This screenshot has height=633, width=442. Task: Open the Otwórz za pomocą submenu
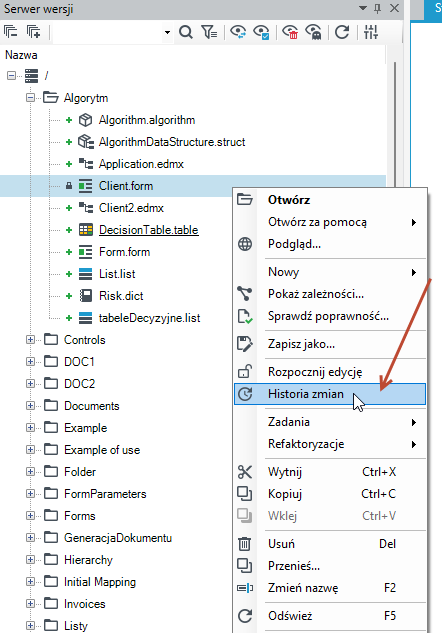[x=330, y=222]
